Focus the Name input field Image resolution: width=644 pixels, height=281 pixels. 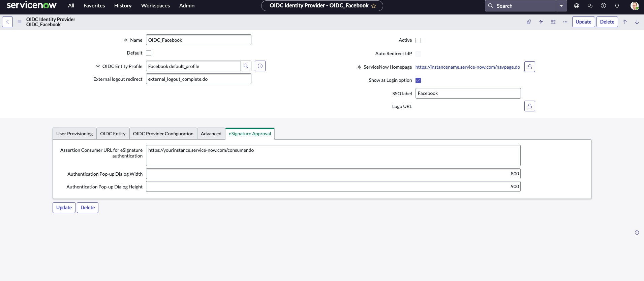(198, 40)
